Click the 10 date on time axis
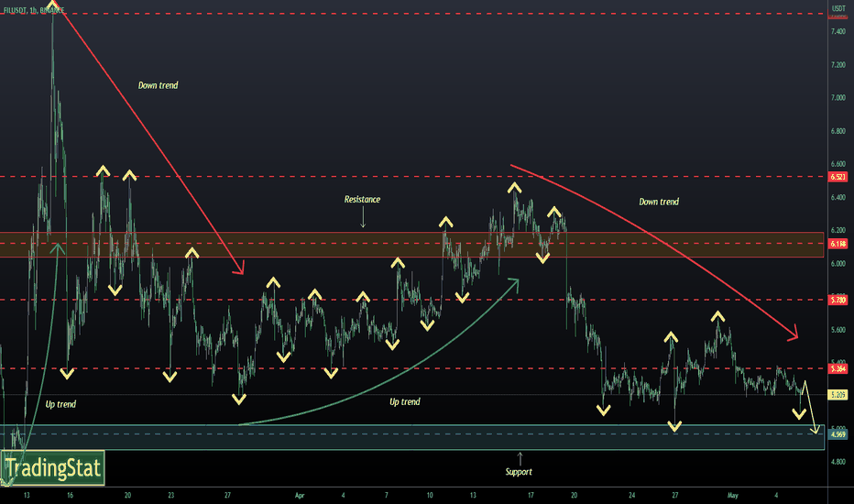Image resolution: width=854 pixels, height=504 pixels. click(430, 495)
